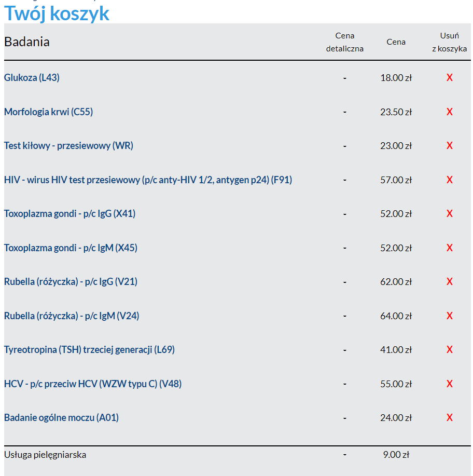Delete Toxoplazma gondi IgM (X45) item
This screenshot has width=473, height=476.
point(450,248)
